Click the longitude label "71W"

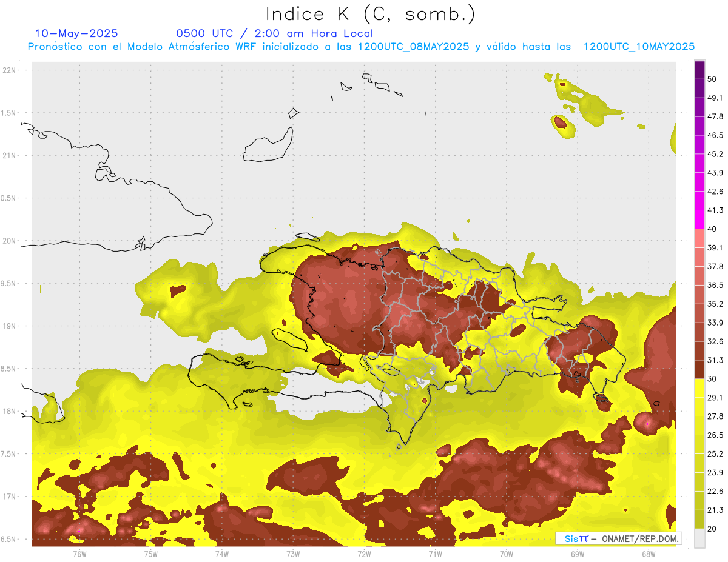[x=435, y=554]
